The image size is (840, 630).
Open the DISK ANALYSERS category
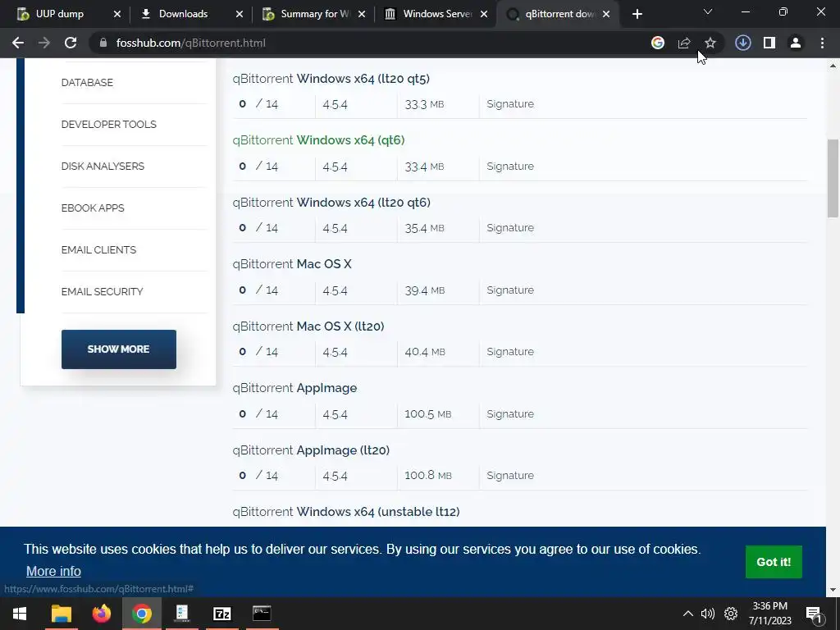point(103,166)
